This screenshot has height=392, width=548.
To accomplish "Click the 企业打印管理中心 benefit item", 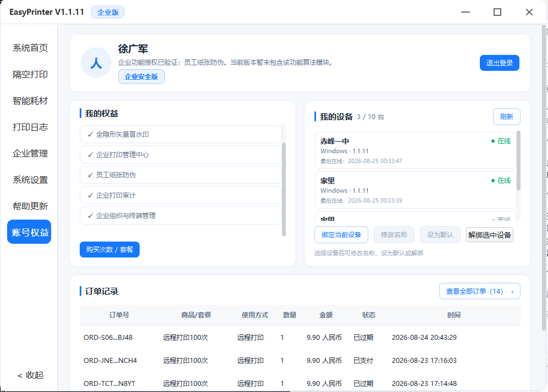I will [x=181, y=155].
